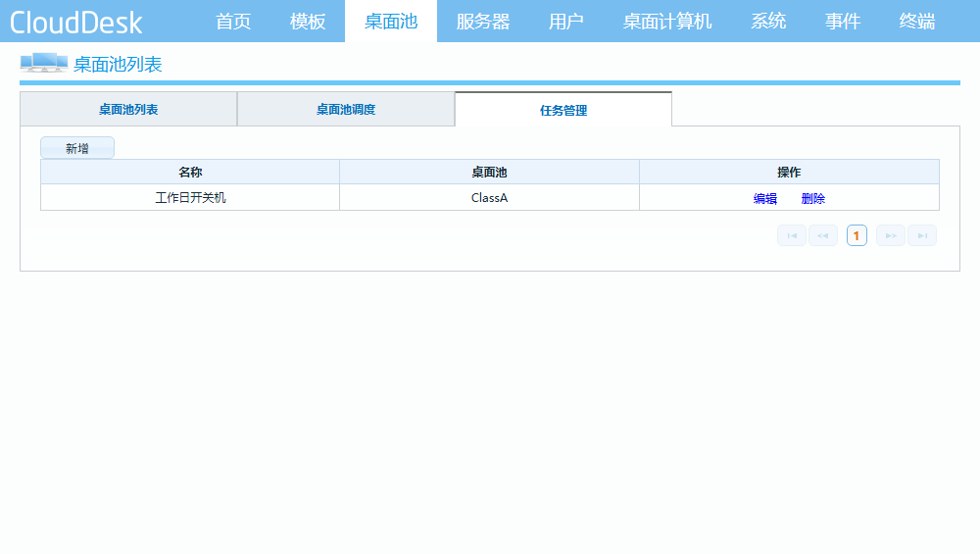The height and width of the screenshot is (554, 980).
Task: Open the 桌面池 menu
Action: pyautogui.click(x=391, y=22)
